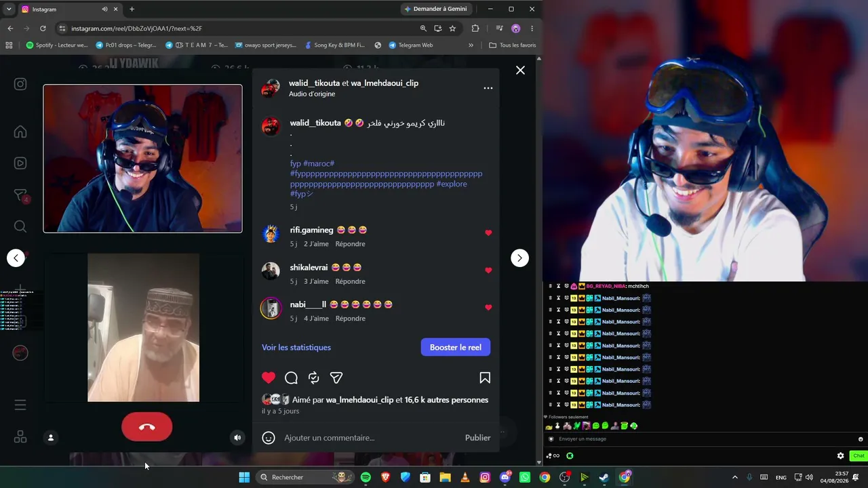Open Chrome three-dot menu

tap(532, 28)
